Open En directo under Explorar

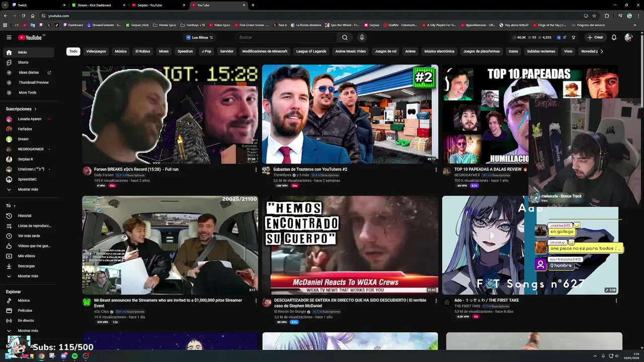pyautogui.click(x=29, y=320)
